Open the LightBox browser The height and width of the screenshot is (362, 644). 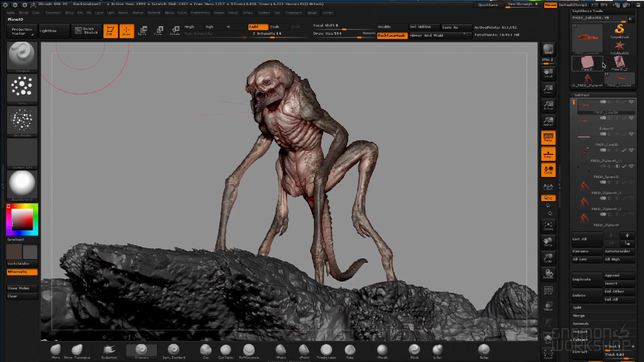53,30
